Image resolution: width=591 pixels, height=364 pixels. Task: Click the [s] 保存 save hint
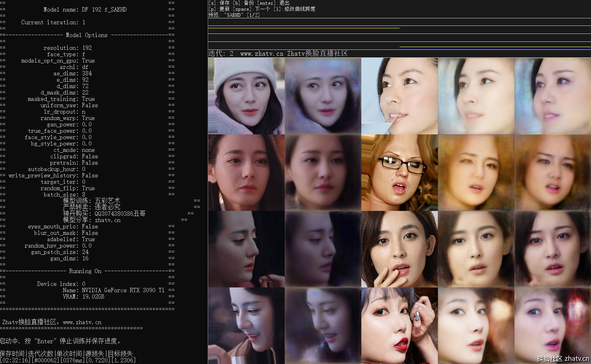[219, 3]
